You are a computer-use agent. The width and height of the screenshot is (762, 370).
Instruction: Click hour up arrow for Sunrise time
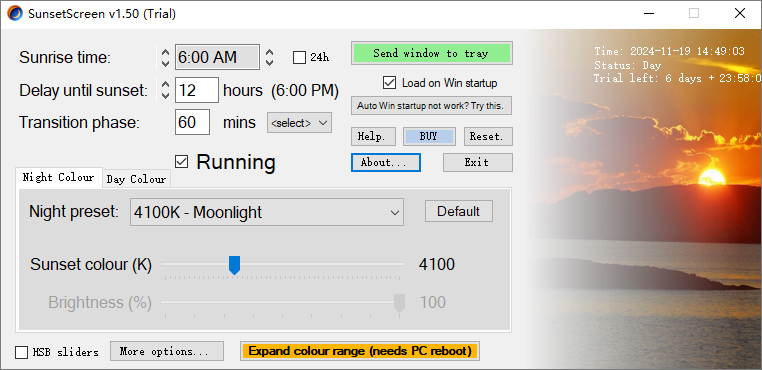pos(165,52)
